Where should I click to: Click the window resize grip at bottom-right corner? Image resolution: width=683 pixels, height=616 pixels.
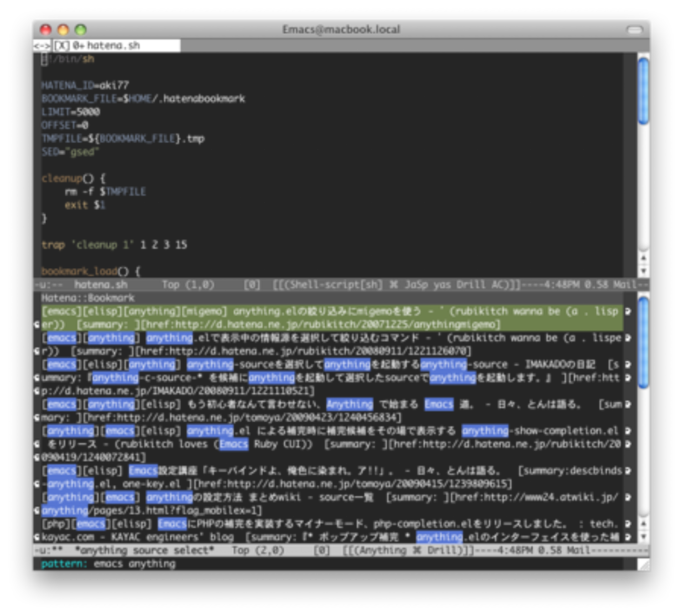click(x=643, y=564)
